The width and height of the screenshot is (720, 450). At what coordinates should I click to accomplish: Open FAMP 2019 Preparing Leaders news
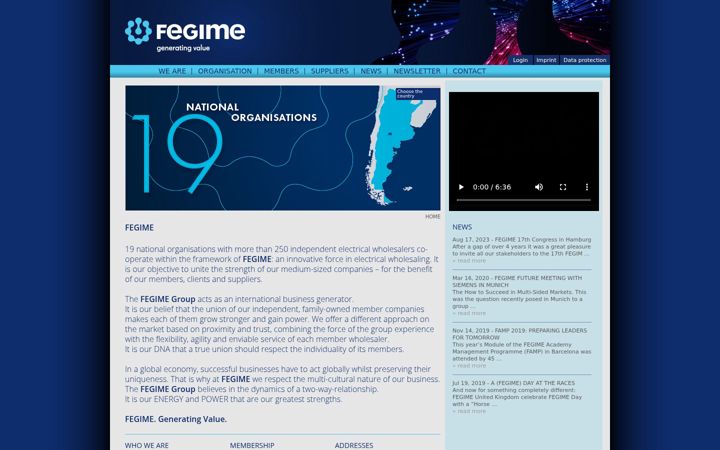pyautogui.click(x=519, y=334)
